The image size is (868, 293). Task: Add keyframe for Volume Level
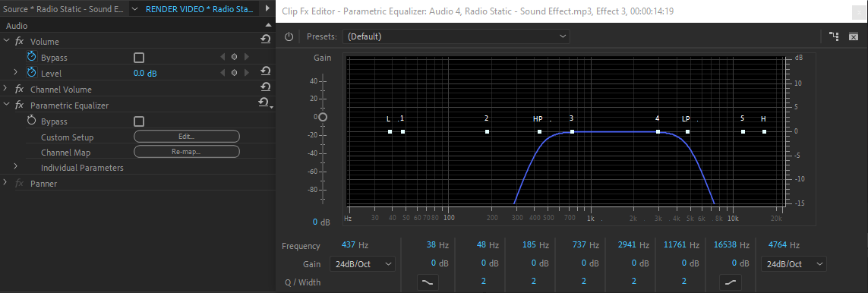pyautogui.click(x=234, y=73)
